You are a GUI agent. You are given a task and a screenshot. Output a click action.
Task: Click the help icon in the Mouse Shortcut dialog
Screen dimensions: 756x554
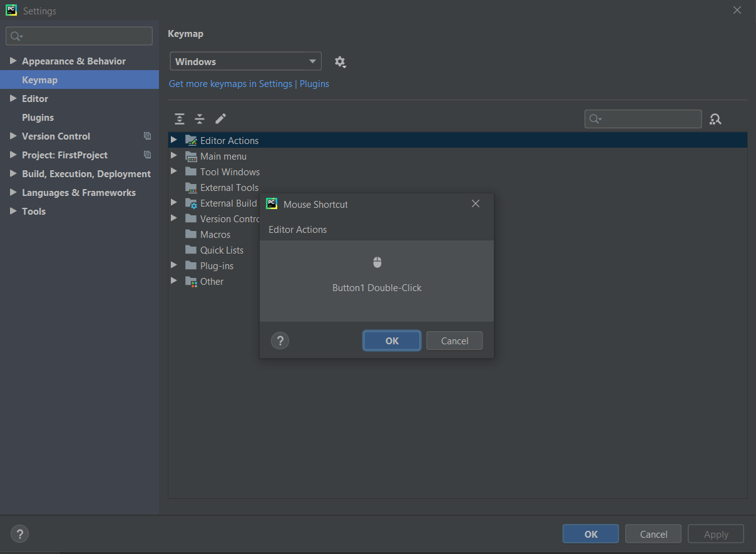pyautogui.click(x=280, y=341)
